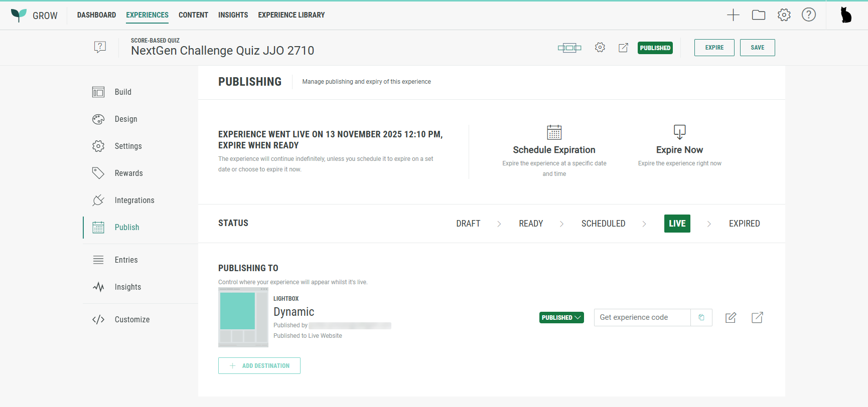Open Dynamic destination in new window
Image resolution: width=868 pixels, height=407 pixels.
pos(757,317)
